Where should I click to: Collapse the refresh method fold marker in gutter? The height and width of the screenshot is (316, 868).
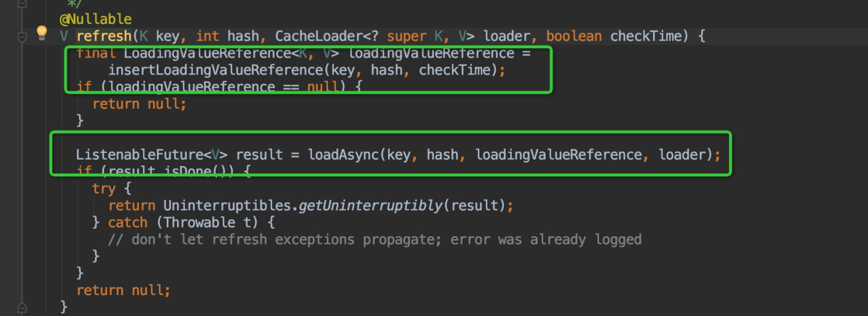tap(22, 37)
